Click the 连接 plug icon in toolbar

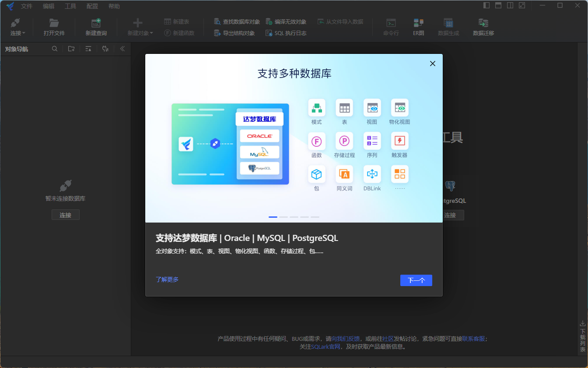15,23
